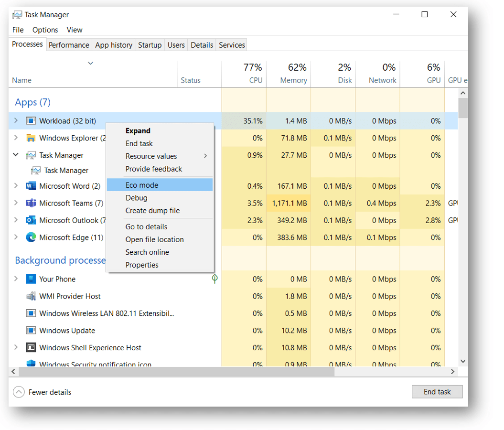Screen dimensions: 504x430
Task: Click the End task button
Action: click(x=437, y=392)
